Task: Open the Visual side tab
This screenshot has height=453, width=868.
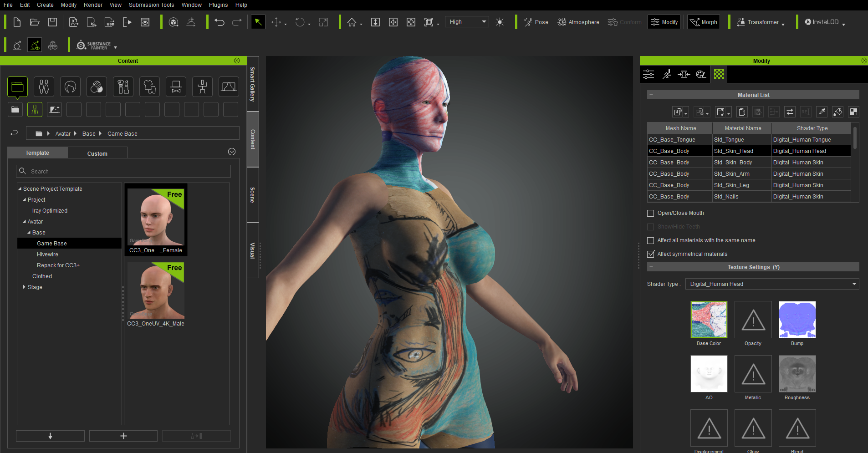Action: tap(253, 250)
